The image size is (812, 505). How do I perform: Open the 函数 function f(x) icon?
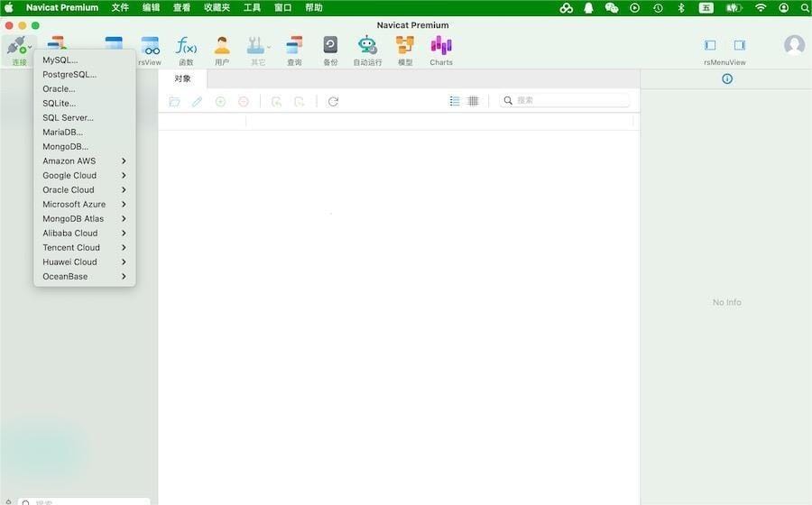pyautogui.click(x=186, y=45)
